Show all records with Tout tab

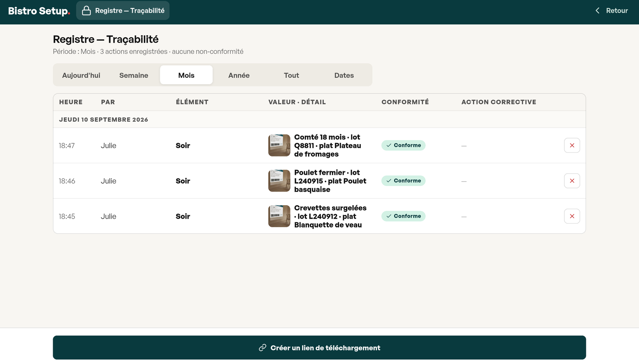coord(292,75)
